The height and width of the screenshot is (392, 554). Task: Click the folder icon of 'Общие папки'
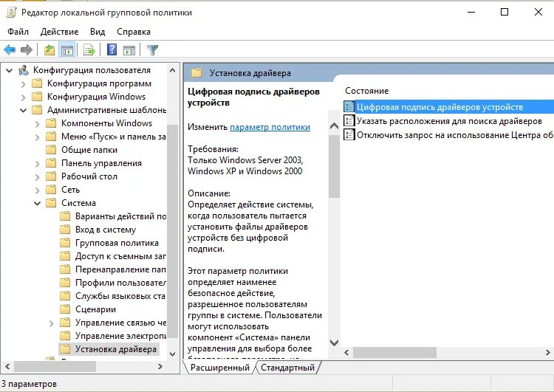tap(51, 150)
